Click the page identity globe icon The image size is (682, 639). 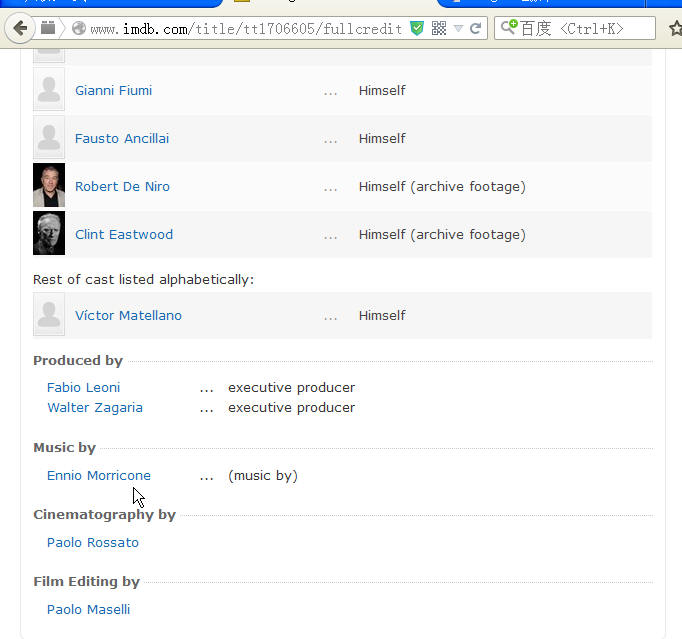tap(79, 29)
